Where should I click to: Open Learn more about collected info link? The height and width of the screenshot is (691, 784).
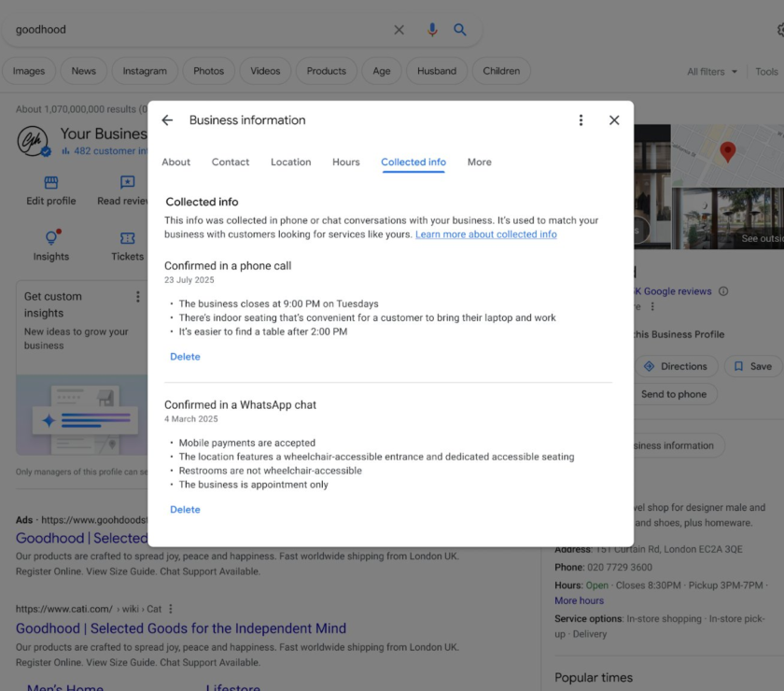485,234
